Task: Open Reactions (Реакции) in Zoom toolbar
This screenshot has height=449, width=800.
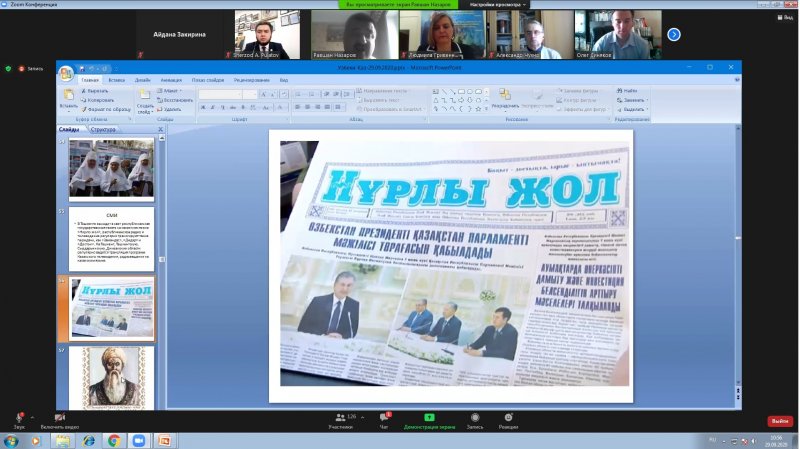Action: click(508, 420)
